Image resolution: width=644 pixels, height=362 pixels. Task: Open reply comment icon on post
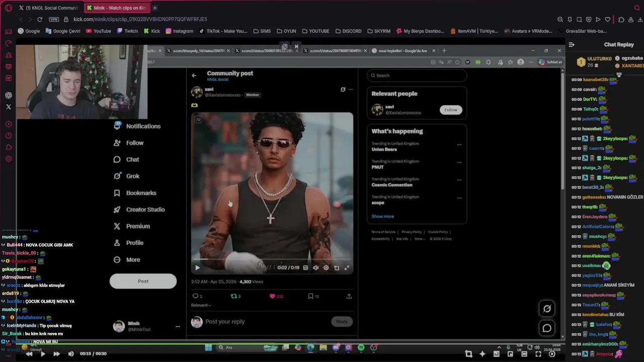195,296
